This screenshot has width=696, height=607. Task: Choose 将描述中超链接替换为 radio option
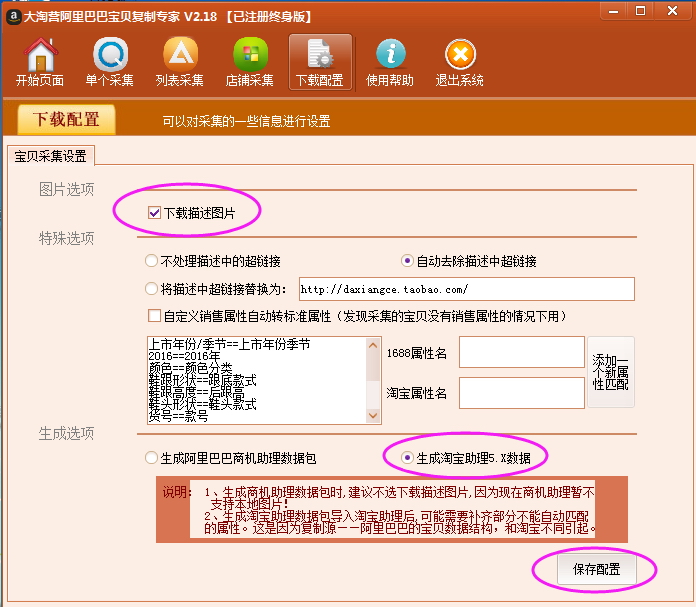coord(151,289)
